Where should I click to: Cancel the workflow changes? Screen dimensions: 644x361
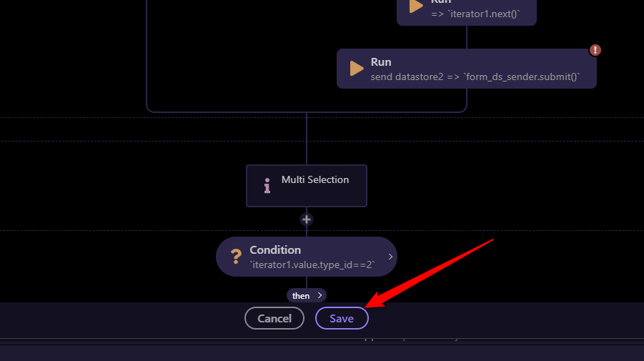click(274, 318)
